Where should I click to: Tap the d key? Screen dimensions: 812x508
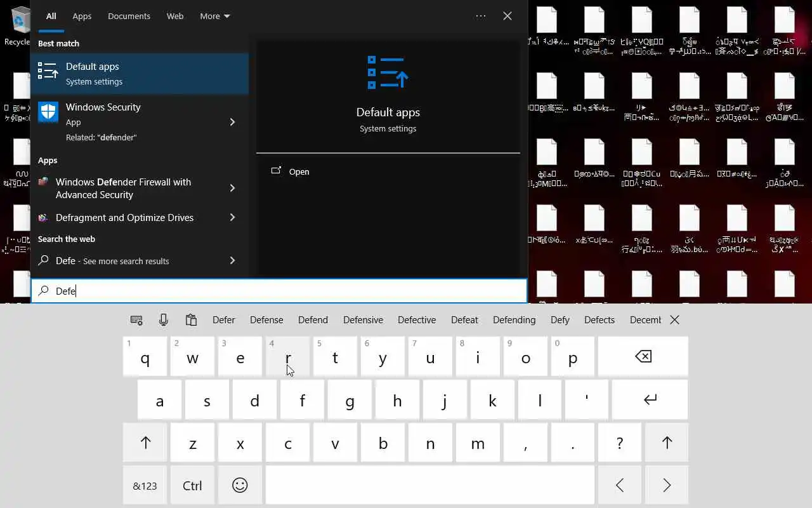[254, 399]
